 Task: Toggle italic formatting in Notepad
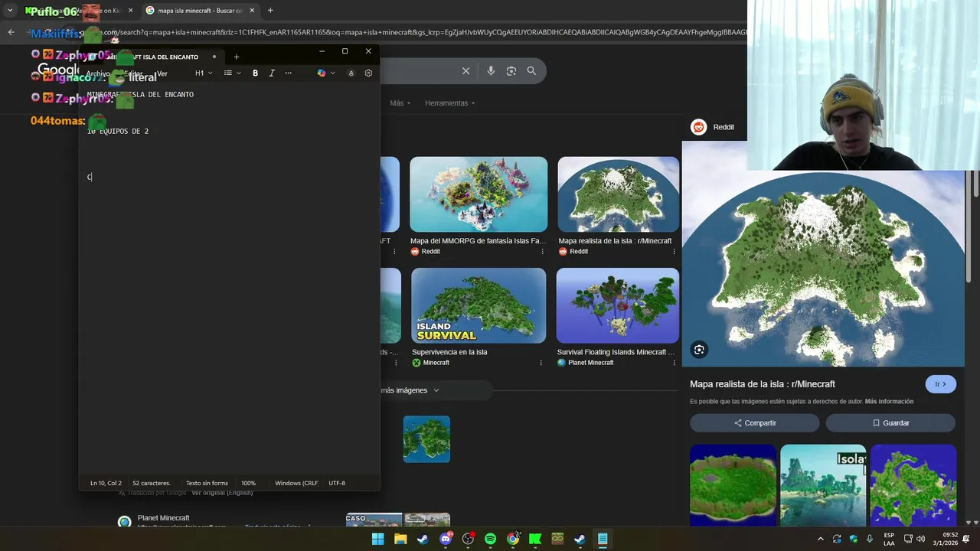tap(271, 73)
